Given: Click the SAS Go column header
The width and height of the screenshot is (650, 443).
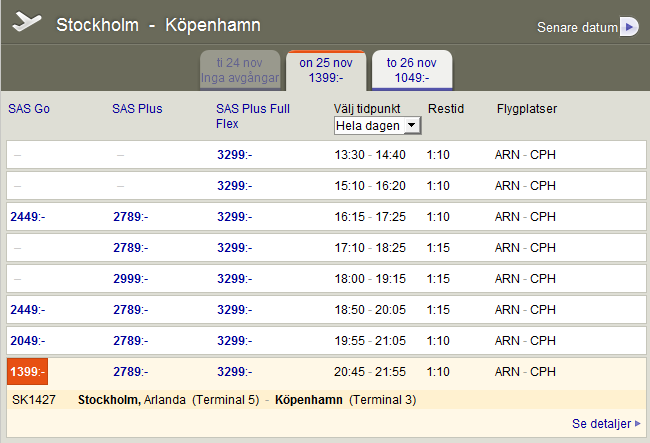Looking at the screenshot, I should coord(29,108).
